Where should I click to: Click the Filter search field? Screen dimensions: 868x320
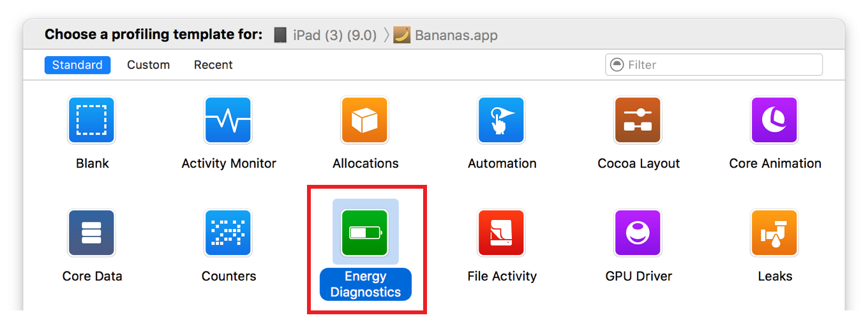[x=721, y=65]
